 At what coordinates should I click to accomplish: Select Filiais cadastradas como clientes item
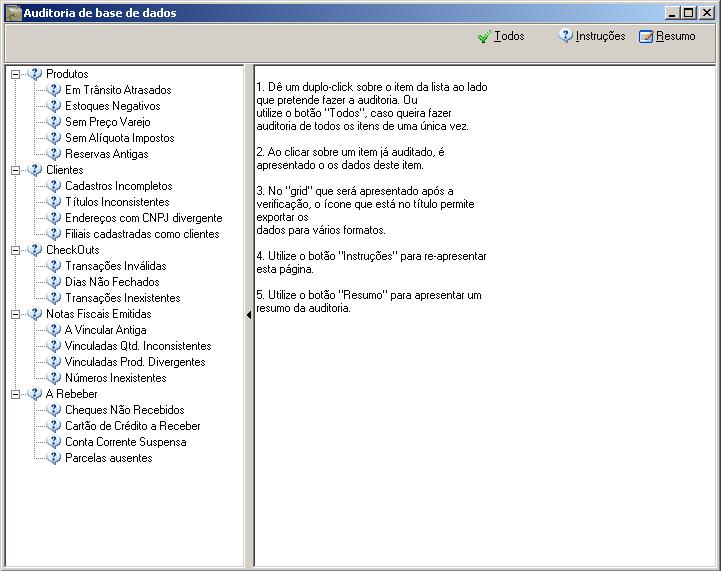142,234
